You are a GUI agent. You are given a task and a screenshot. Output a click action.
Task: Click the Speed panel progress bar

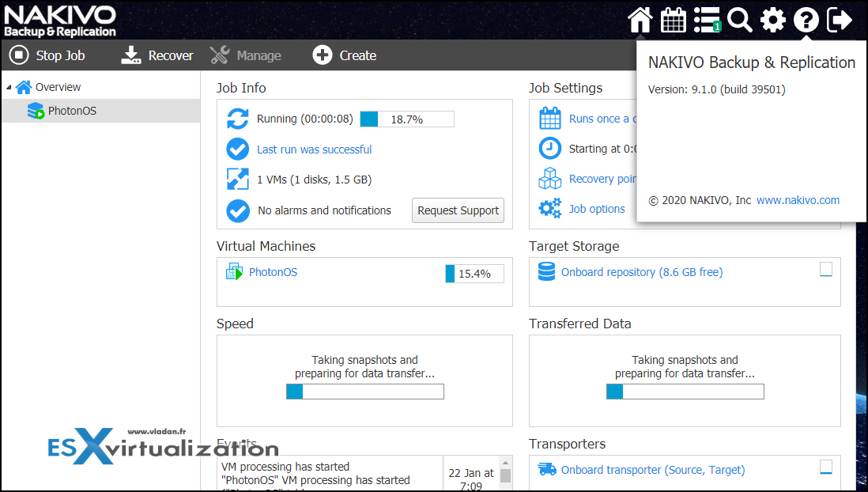(364, 392)
